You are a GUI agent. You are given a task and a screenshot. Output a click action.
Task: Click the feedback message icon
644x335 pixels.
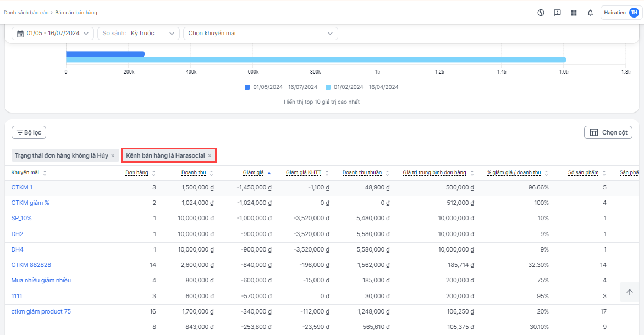[x=557, y=13]
